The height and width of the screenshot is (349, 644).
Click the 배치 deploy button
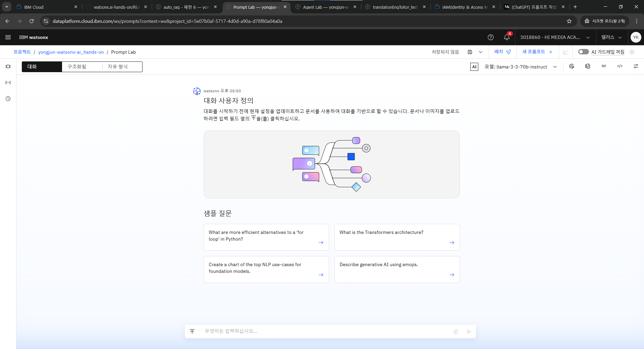(x=503, y=52)
